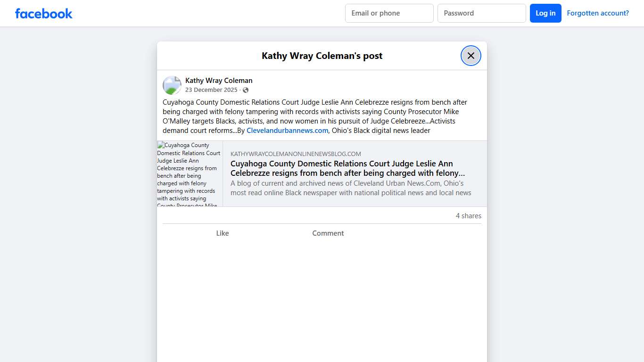View the 4 shares count

[x=468, y=216]
